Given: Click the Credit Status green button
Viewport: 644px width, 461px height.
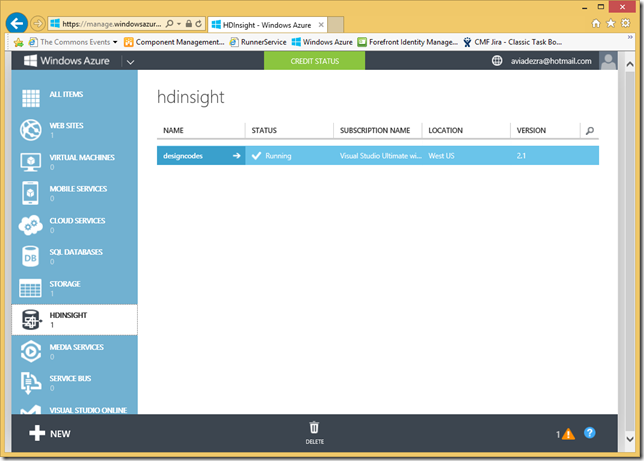Looking at the screenshot, I should click(x=315, y=61).
